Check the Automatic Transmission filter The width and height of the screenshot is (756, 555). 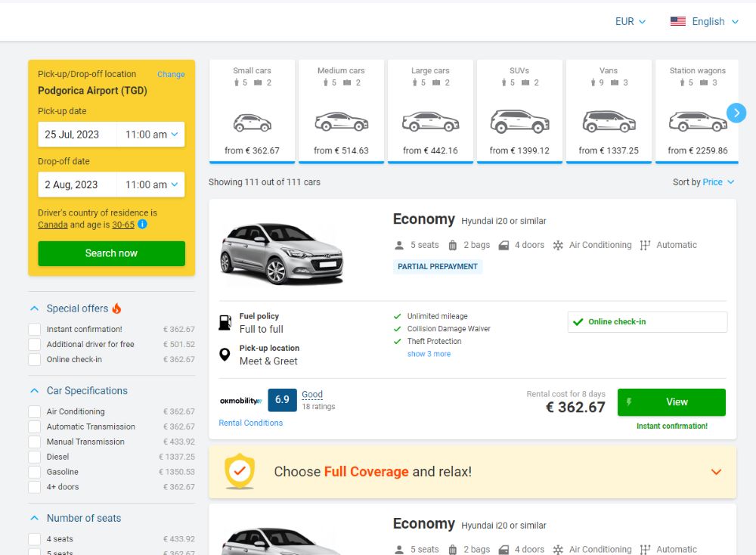(35, 426)
